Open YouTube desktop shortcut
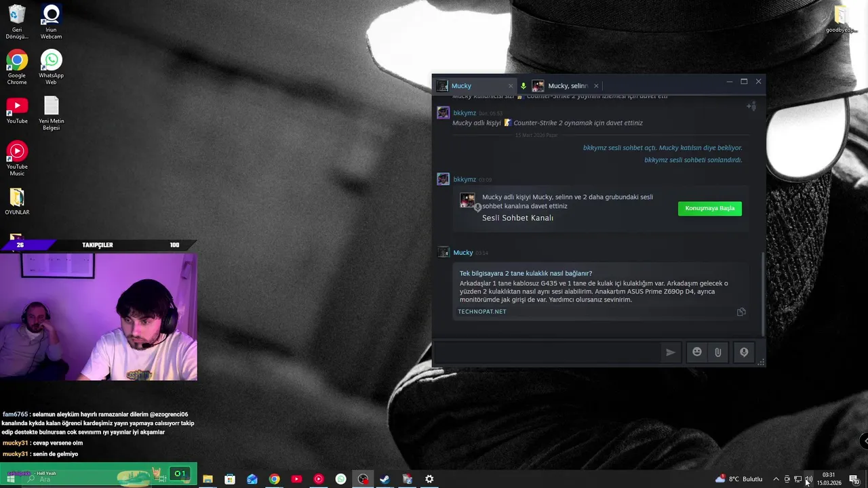This screenshot has height=488, width=868. pos(17,110)
